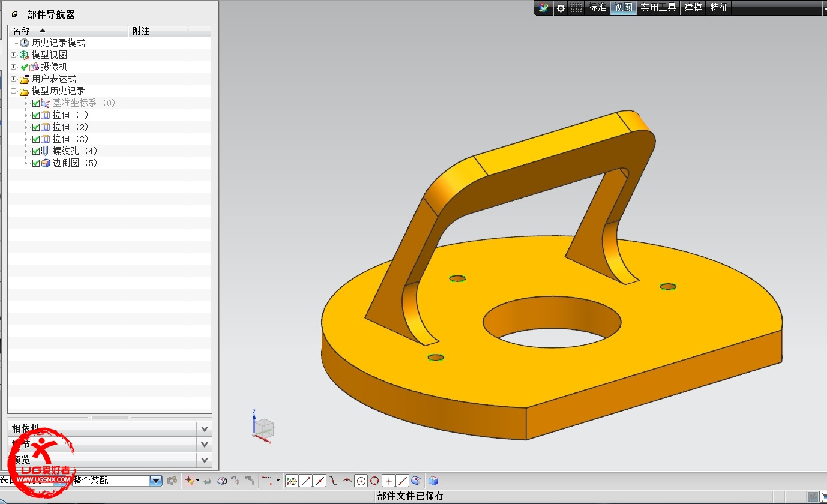Uncheck the 拉伸 (1) checkbox

point(36,115)
